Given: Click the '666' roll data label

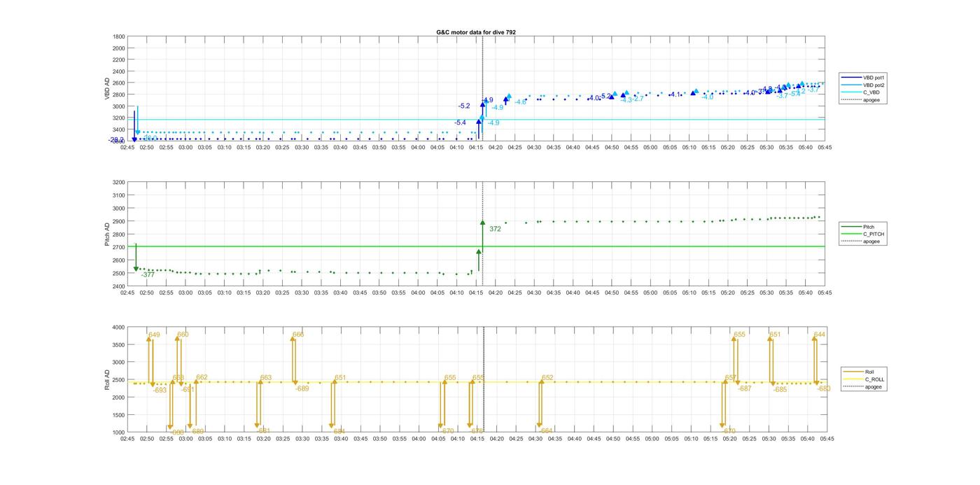Looking at the screenshot, I should (298, 335).
